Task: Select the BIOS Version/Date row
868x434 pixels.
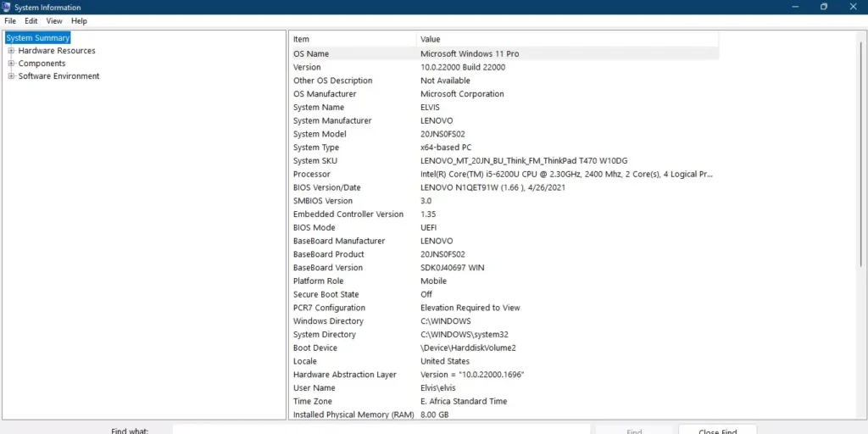Action: (x=504, y=187)
